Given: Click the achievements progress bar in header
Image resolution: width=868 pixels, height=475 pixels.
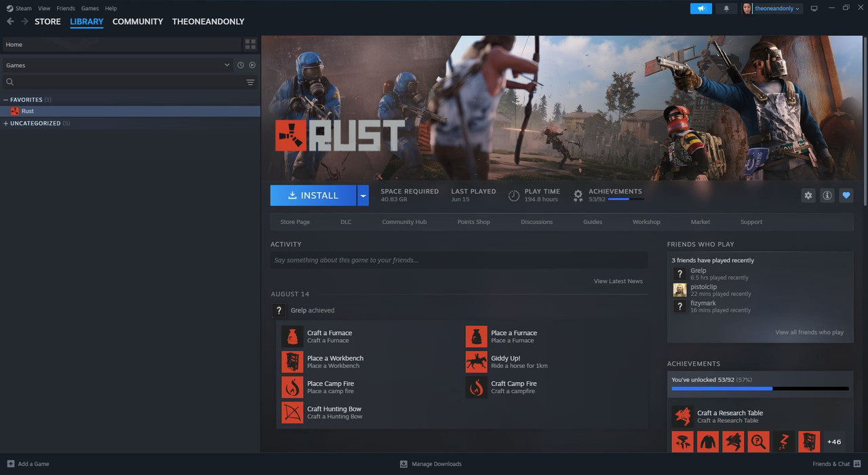Looking at the screenshot, I should click(625, 199).
